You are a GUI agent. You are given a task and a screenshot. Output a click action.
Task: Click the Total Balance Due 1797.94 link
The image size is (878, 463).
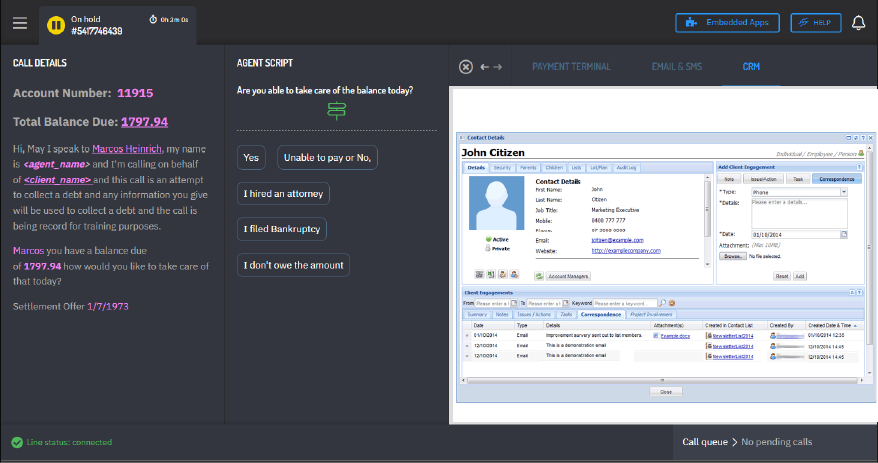point(144,122)
